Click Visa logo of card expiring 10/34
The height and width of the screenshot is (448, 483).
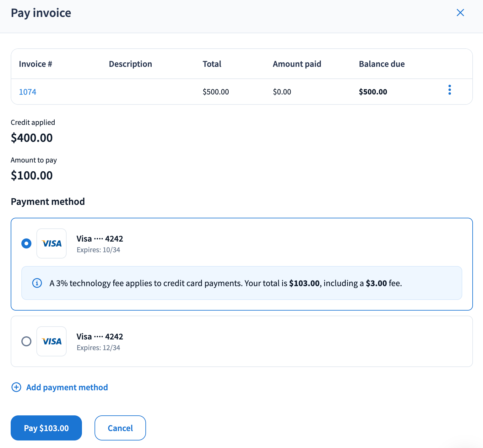click(52, 243)
